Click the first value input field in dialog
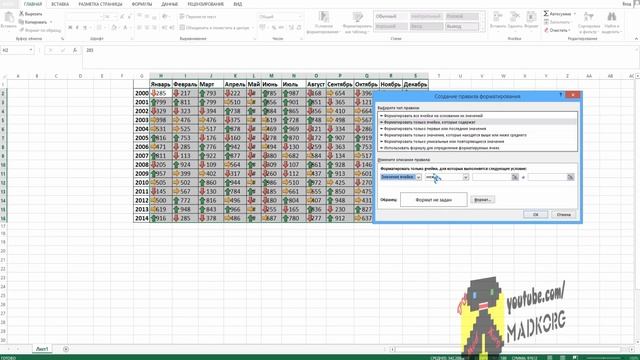Viewport: 640px width, 360px height. tap(491, 177)
